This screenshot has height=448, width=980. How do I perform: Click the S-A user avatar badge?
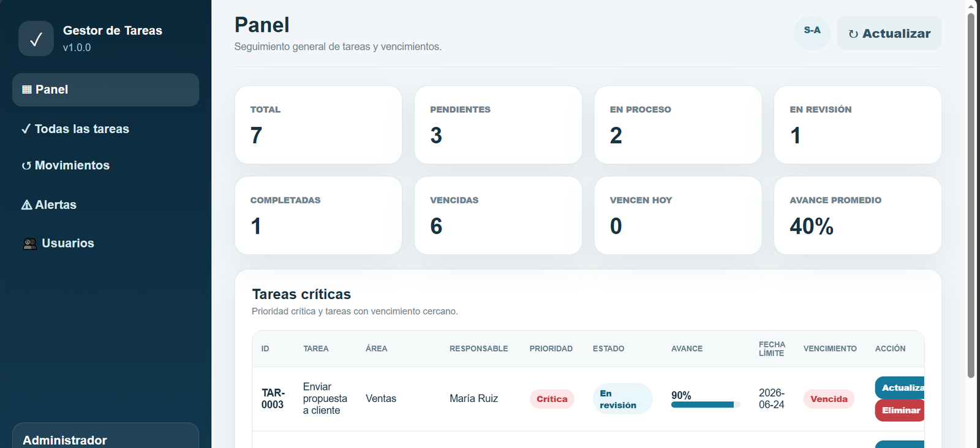click(812, 33)
